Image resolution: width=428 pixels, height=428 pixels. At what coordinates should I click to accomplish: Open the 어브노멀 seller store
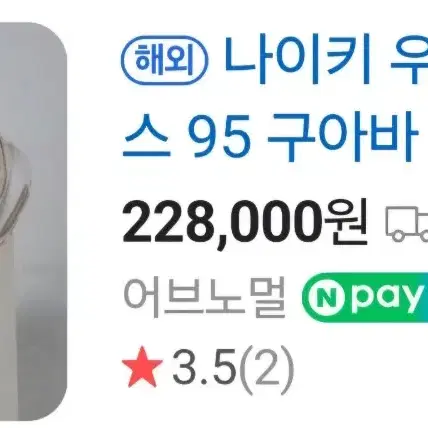[204, 297]
